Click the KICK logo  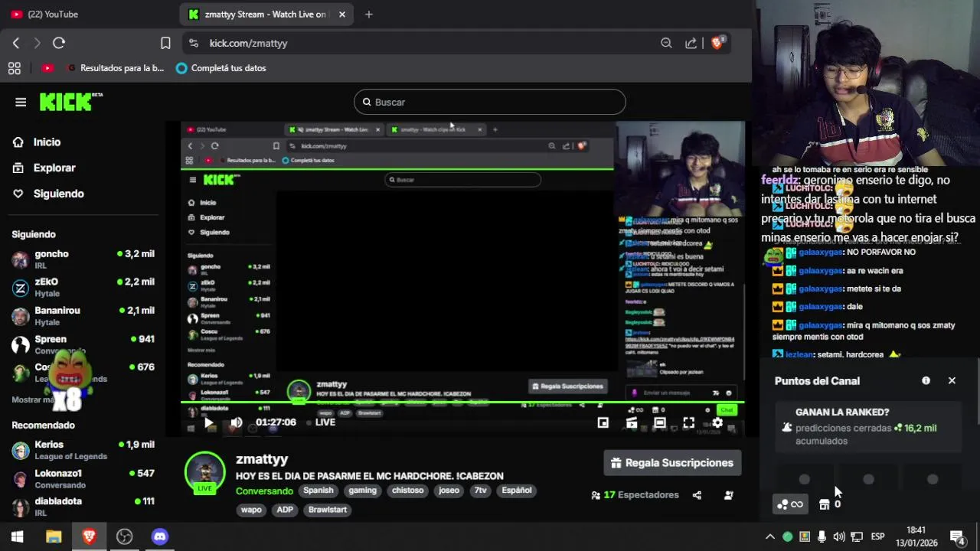pyautogui.click(x=70, y=102)
